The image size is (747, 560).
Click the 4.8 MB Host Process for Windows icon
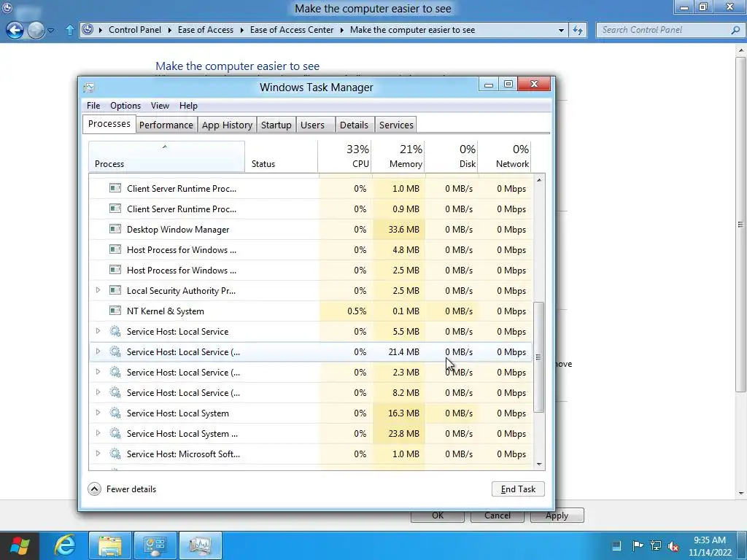[x=115, y=249]
